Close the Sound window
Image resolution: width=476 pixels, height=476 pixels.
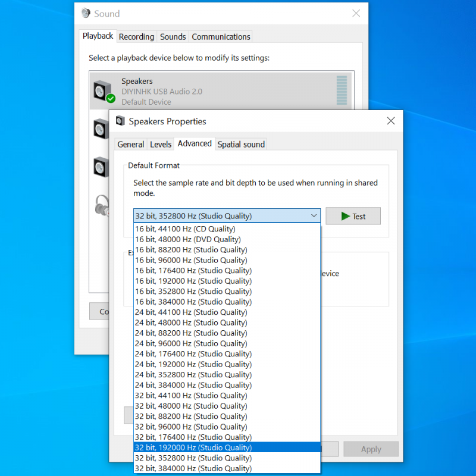point(356,13)
